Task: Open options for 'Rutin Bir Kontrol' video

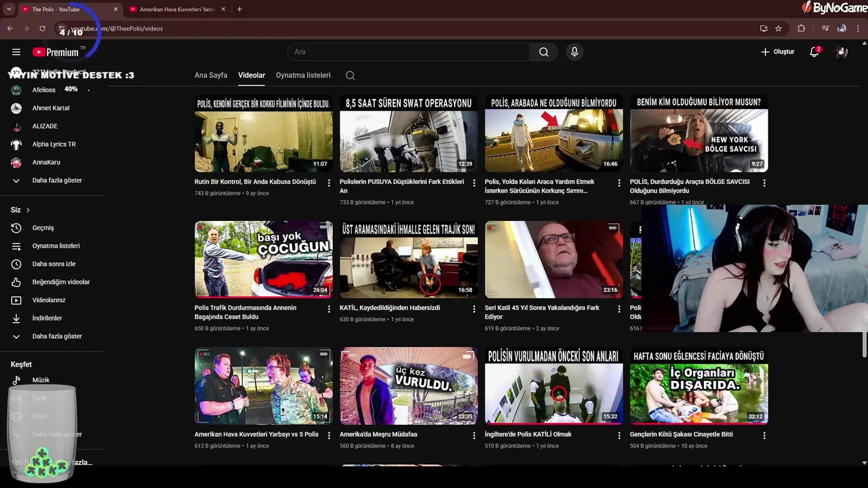Action: click(x=329, y=183)
